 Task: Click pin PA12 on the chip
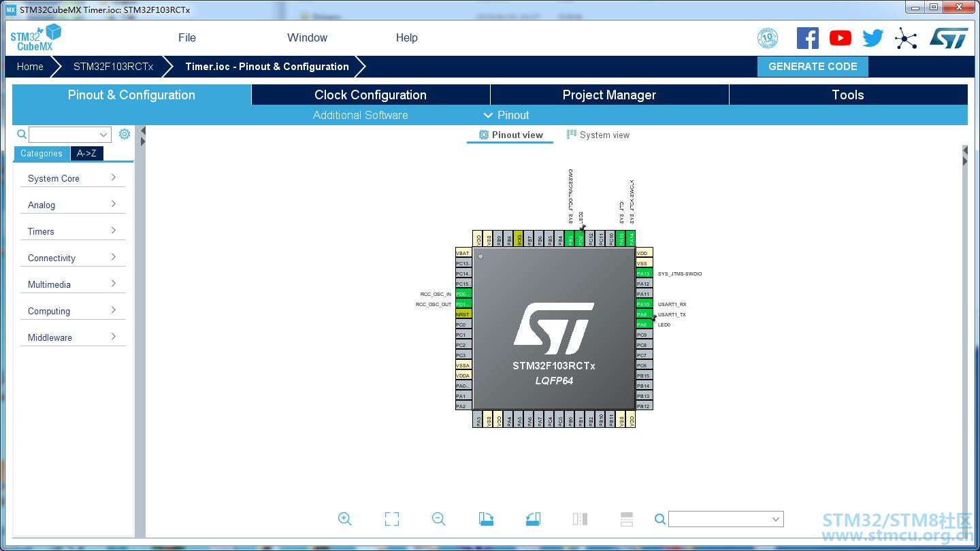(x=644, y=284)
